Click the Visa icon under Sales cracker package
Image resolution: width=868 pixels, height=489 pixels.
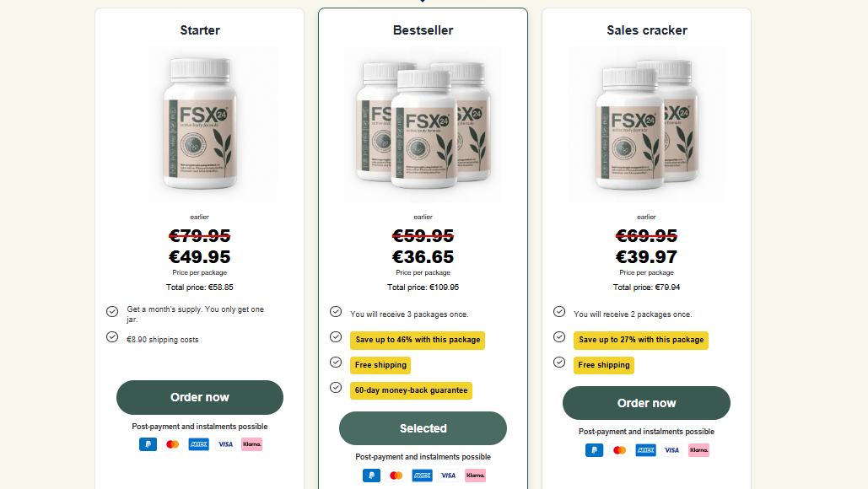coord(671,450)
